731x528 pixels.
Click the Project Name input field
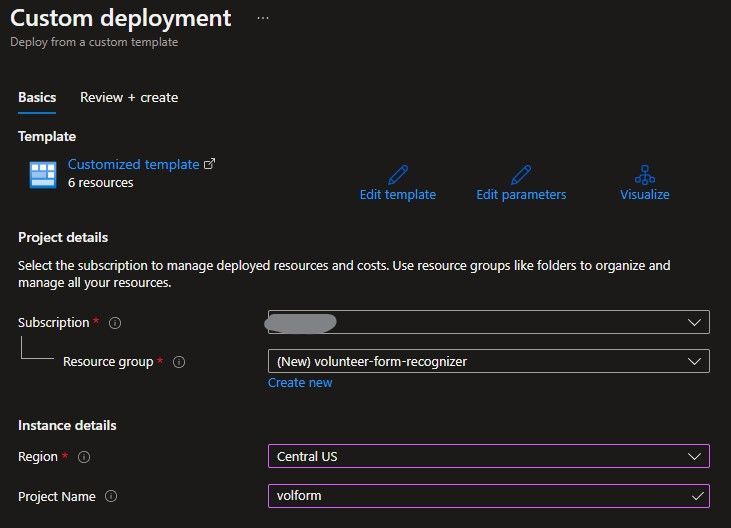(480, 496)
